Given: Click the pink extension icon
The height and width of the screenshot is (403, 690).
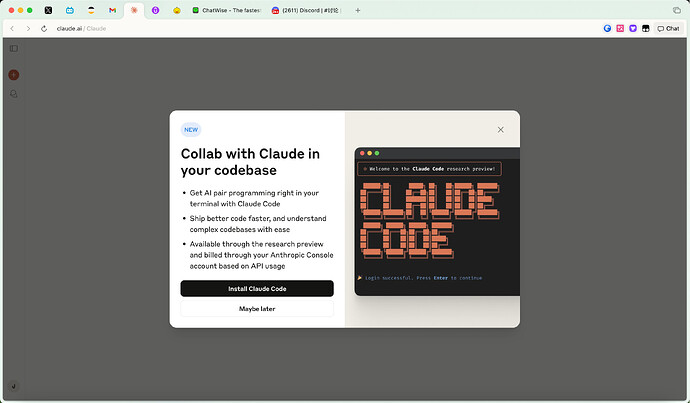Looking at the screenshot, I should coord(620,29).
